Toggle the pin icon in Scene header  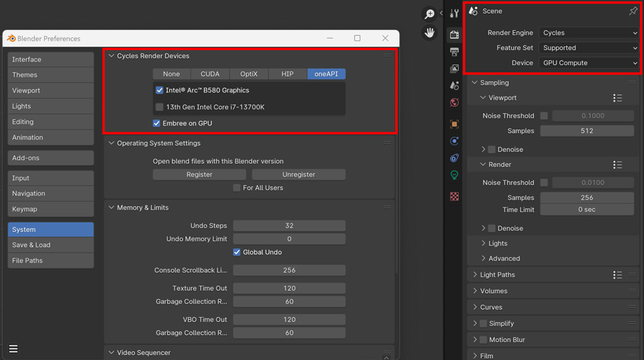point(633,11)
